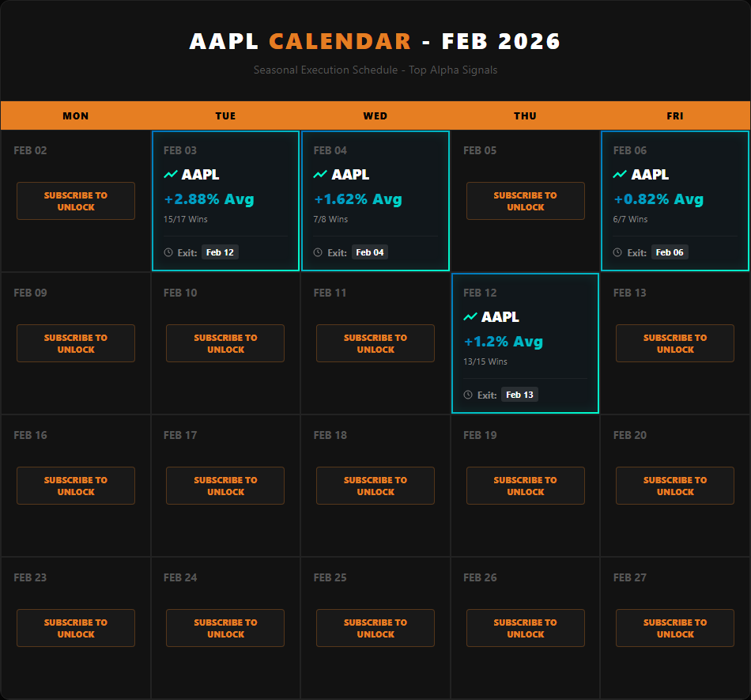Click the Feb 06 exit date badge
The width and height of the screenshot is (751, 700).
tap(670, 252)
